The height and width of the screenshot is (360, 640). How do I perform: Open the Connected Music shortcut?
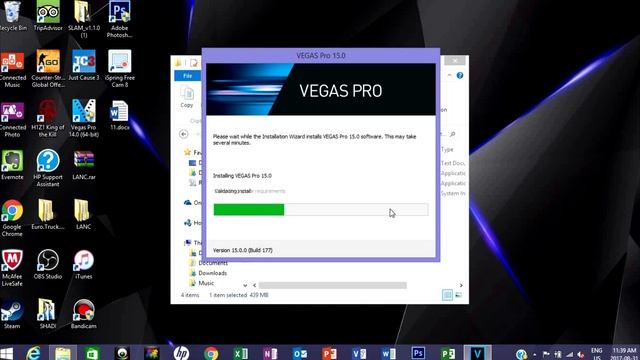coord(12,69)
